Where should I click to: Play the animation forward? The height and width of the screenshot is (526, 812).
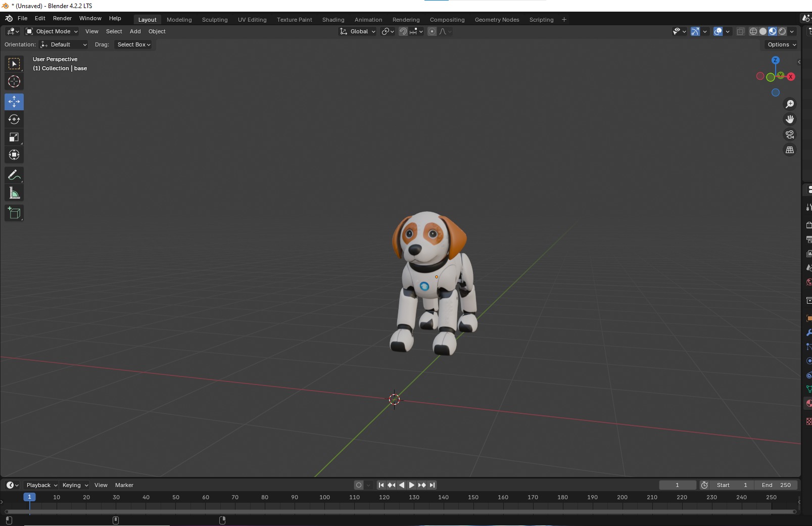tap(412, 485)
